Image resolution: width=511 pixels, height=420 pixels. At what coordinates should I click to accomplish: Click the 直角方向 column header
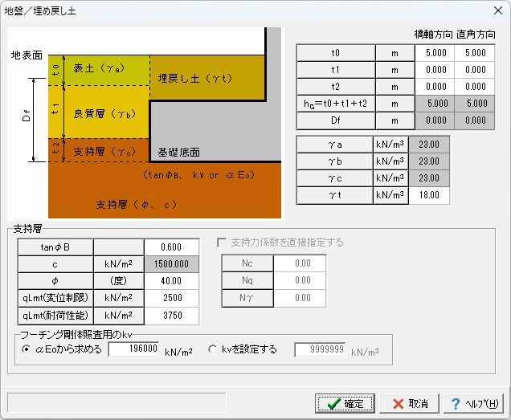click(x=476, y=35)
